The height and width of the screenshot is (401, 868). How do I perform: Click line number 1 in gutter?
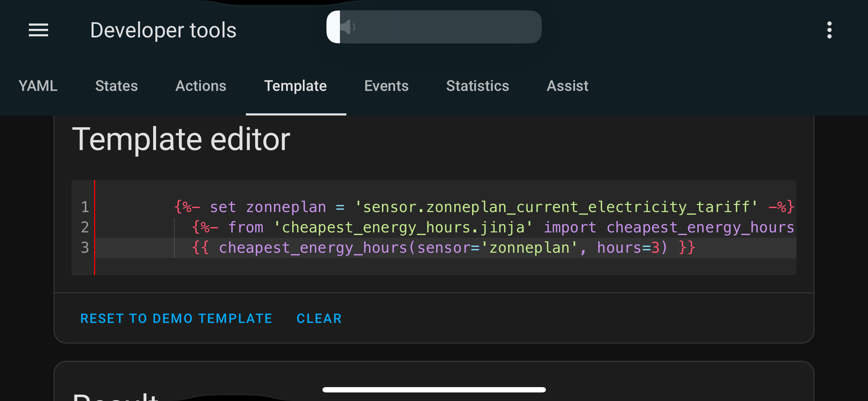[x=85, y=207]
